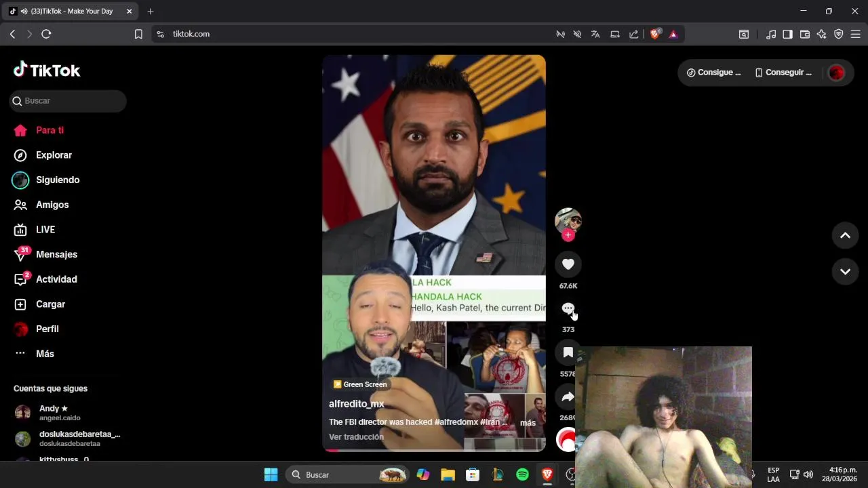Open followed account doslukasdebaretaa_
This screenshot has height=488, width=868.
tap(68, 439)
